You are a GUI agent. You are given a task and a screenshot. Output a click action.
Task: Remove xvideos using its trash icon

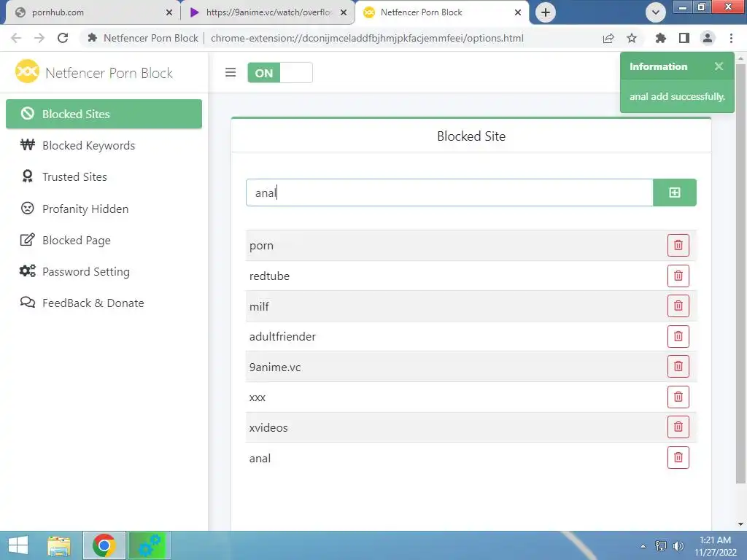(678, 427)
